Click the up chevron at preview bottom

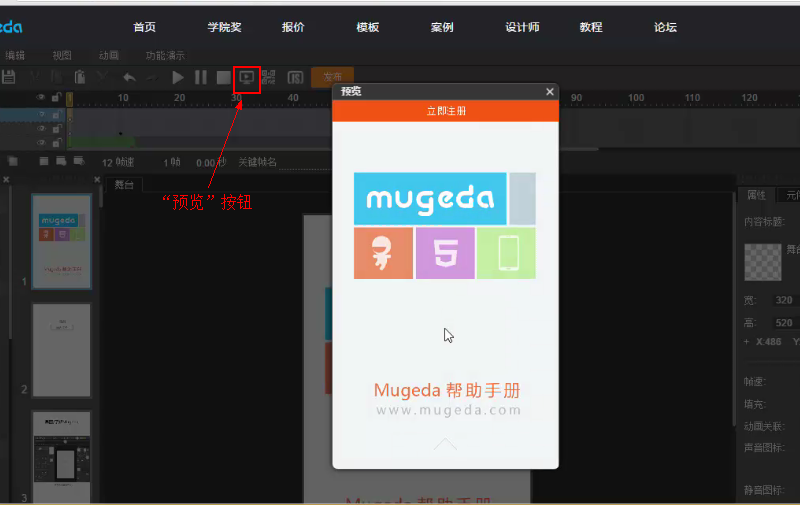[x=445, y=444]
